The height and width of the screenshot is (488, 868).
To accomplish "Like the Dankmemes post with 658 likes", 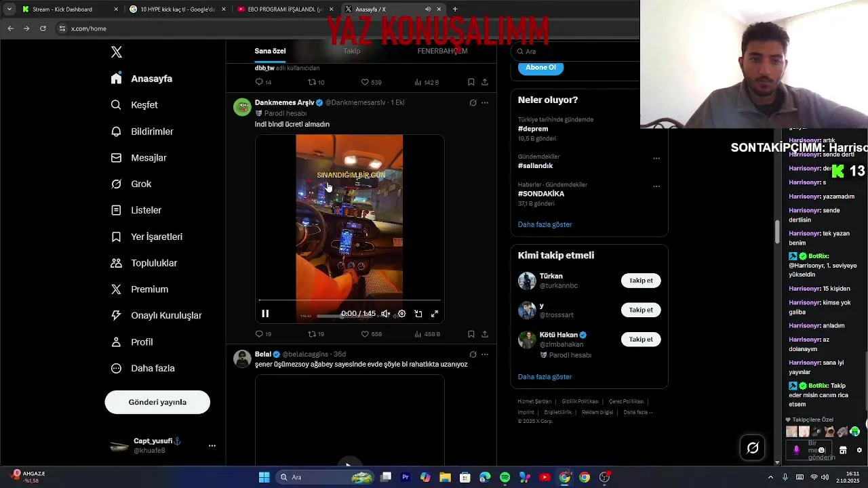I will click(371, 334).
